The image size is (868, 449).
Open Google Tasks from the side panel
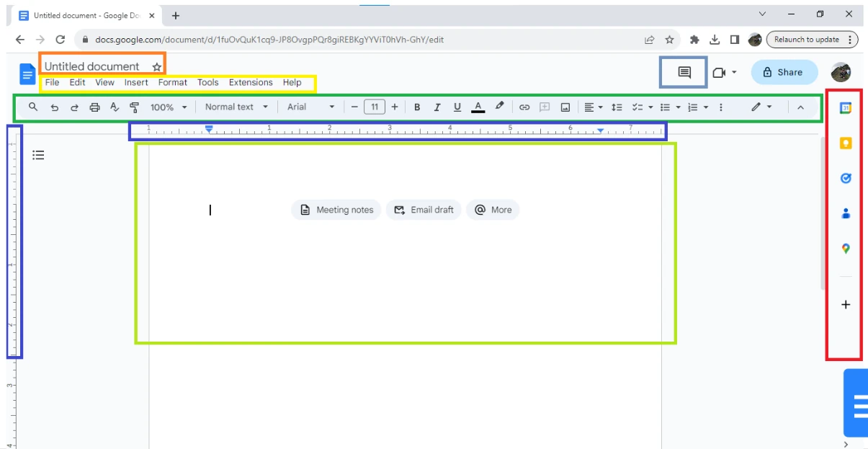tap(844, 178)
